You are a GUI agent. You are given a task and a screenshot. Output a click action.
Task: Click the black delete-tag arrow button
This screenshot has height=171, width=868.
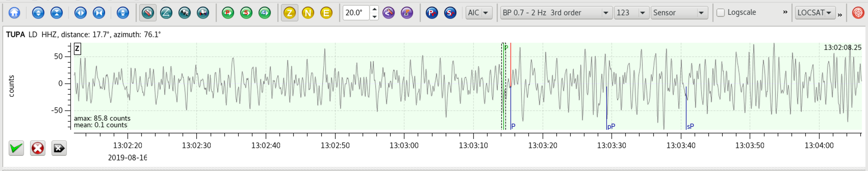59,148
